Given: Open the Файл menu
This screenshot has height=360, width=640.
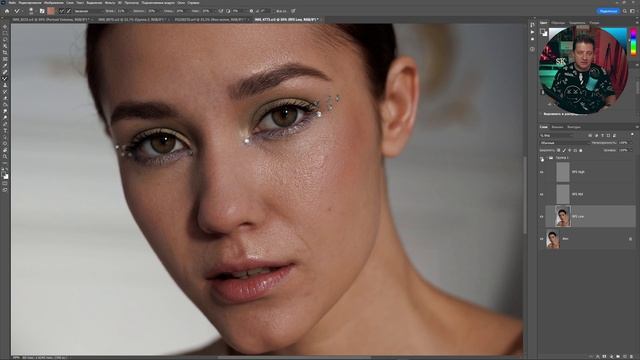Looking at the screenshot, I should click(x=13, y=3).
